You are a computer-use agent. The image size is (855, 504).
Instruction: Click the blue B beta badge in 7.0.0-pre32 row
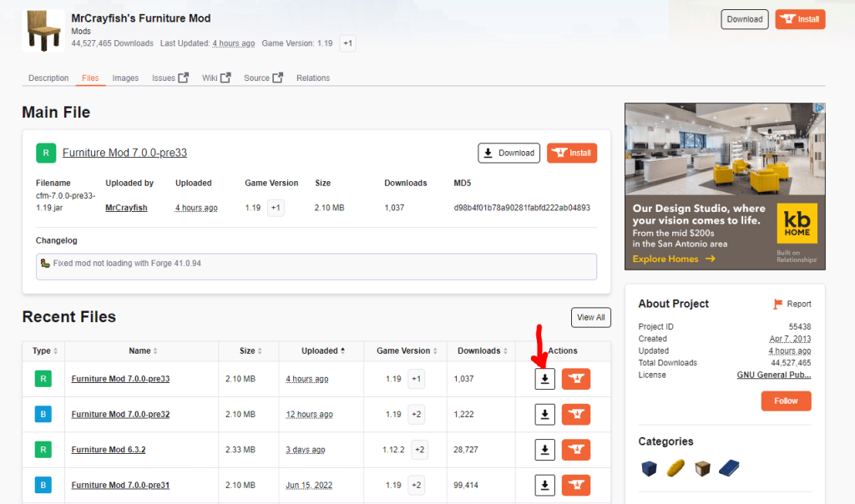click(43, 414)
